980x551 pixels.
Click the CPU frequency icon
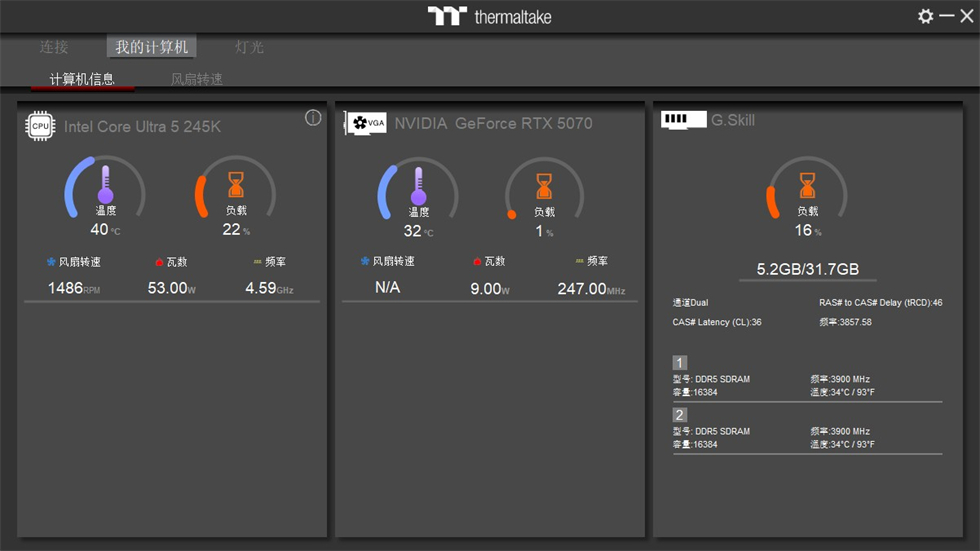coord(258,262)
